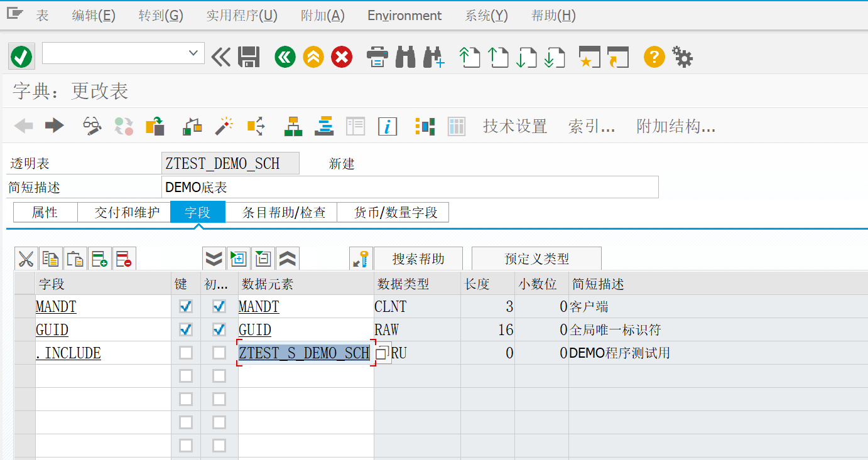Click the window menu icon beside 表
The image size is (868, 460).
pyautogui.click(x=14, y=13)
